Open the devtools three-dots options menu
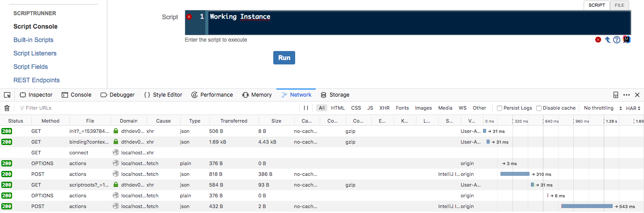Viewport: 644px width, 213px height. [627, 95]
